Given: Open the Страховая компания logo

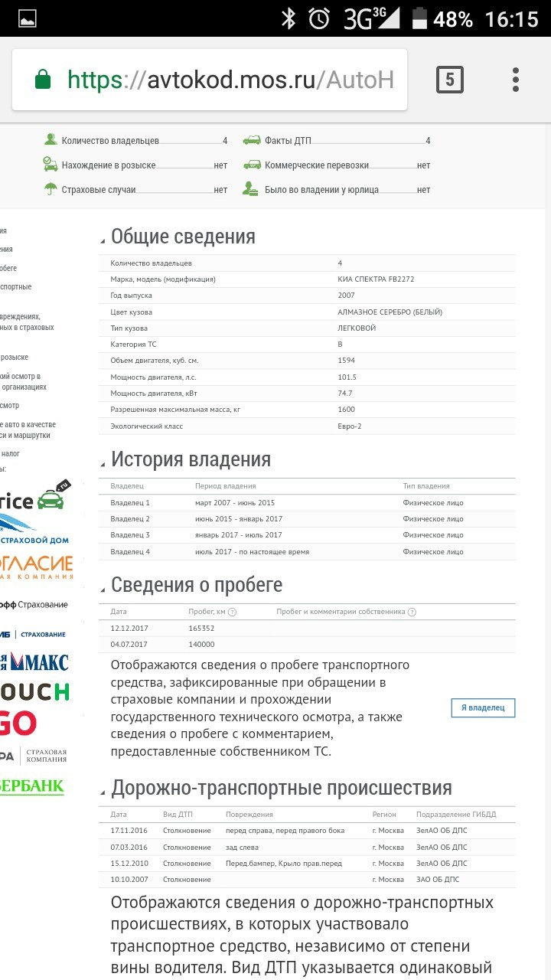Looking at the screenshot, I should pyautogui.click(x=34, y=755).
